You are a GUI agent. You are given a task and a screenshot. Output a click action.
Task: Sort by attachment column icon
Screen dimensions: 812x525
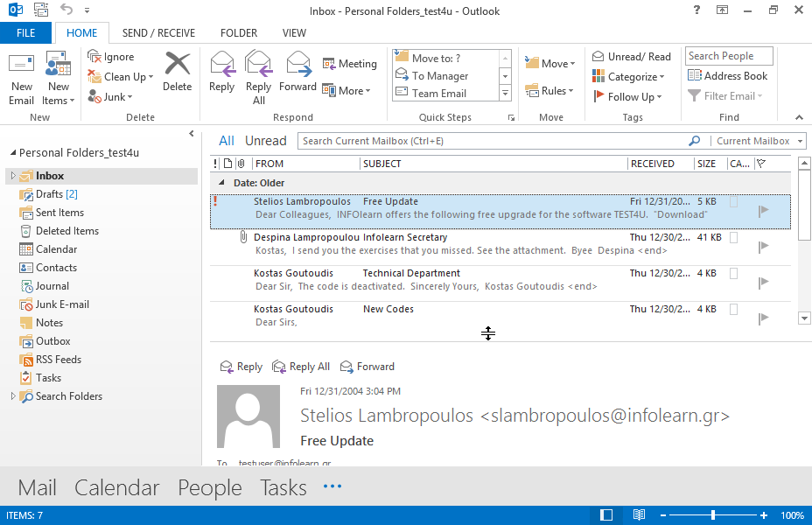point(241,164)
